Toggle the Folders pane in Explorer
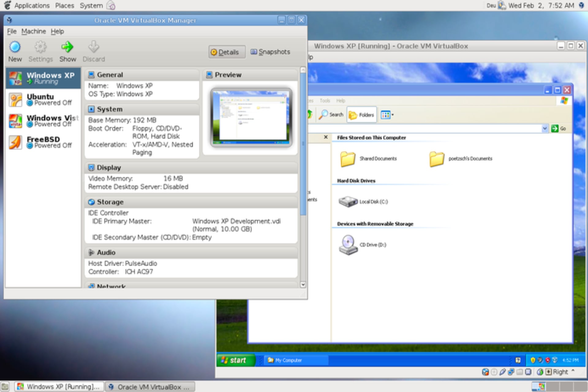The height and width of the screenshot is (392, 588). [x=361, y=114]
